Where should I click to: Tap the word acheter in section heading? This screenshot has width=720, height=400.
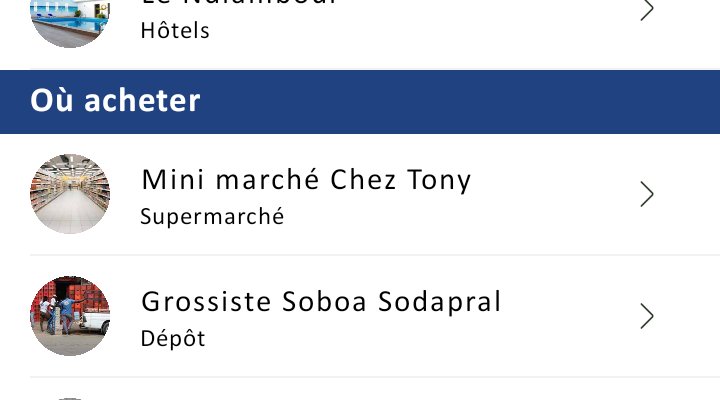[142, 101]
